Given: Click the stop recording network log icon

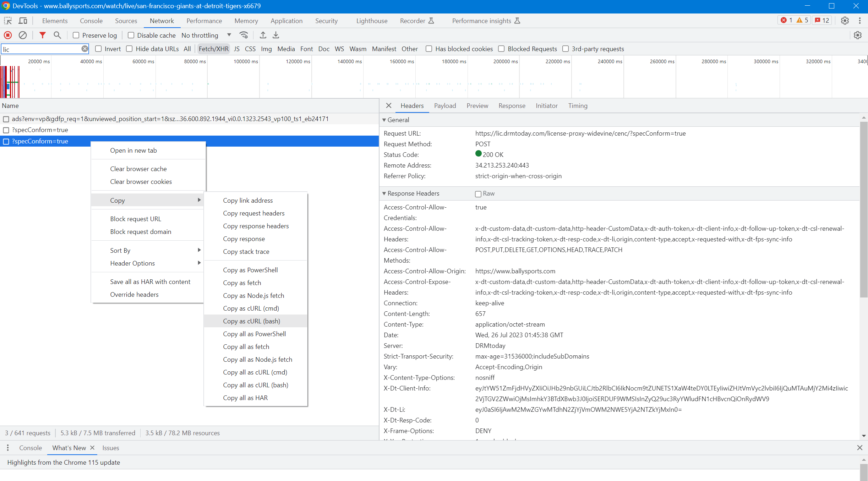Looking at the screenshot, I should [x=8, y=35].
